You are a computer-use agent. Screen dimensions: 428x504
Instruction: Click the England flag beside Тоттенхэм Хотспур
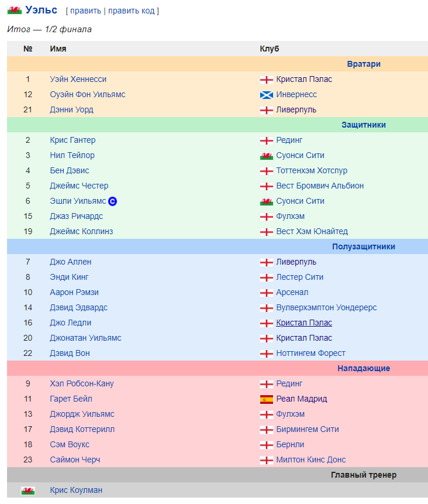[267, 171]
